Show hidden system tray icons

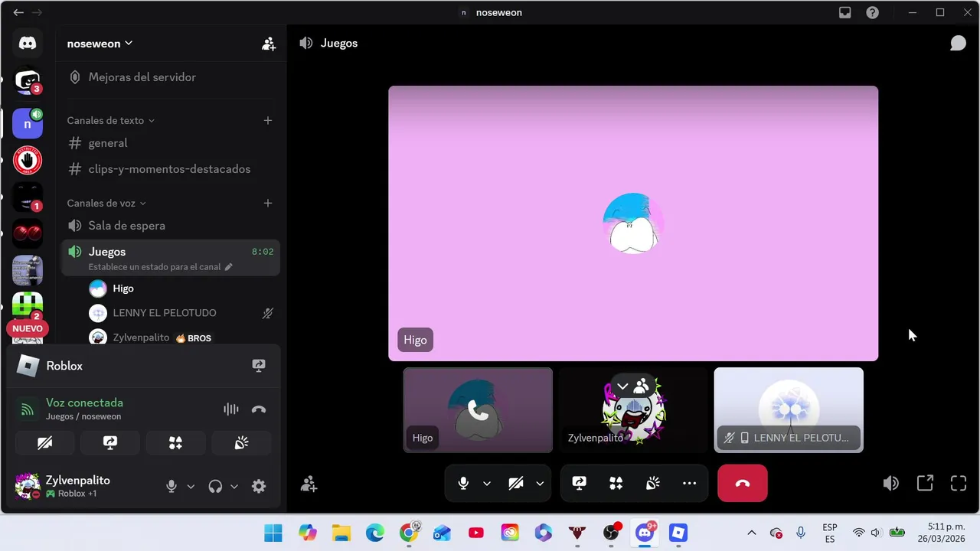click(751, 533)
